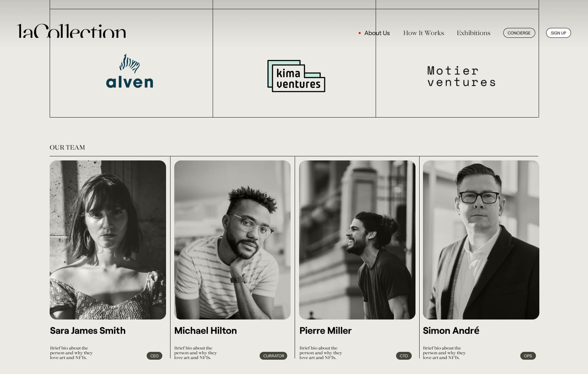The width and height of the screenshot is (588, 374).
Task: View Simon André's portrait photo
Action: 481,240
